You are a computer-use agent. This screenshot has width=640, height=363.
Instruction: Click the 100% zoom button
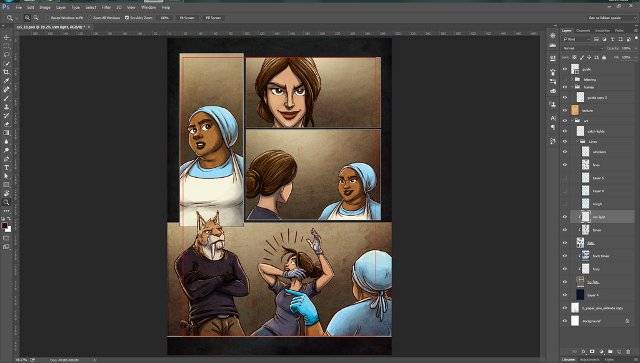(164, 18)
